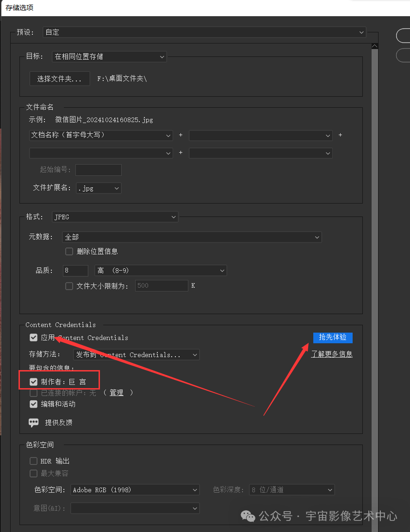
Task: Enable the HDR 输出 checkbox
Action: coord(33,461)
